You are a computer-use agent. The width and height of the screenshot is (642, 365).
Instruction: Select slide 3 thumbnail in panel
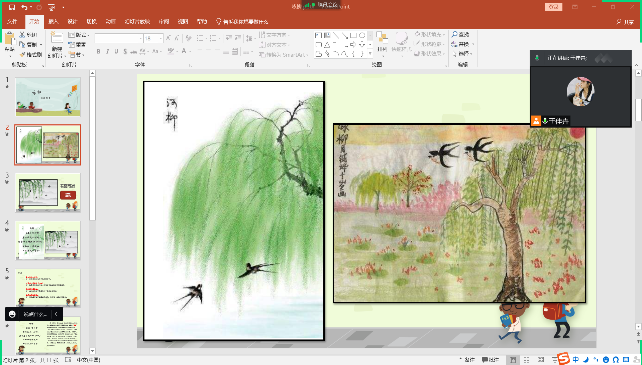coord(48,193)
